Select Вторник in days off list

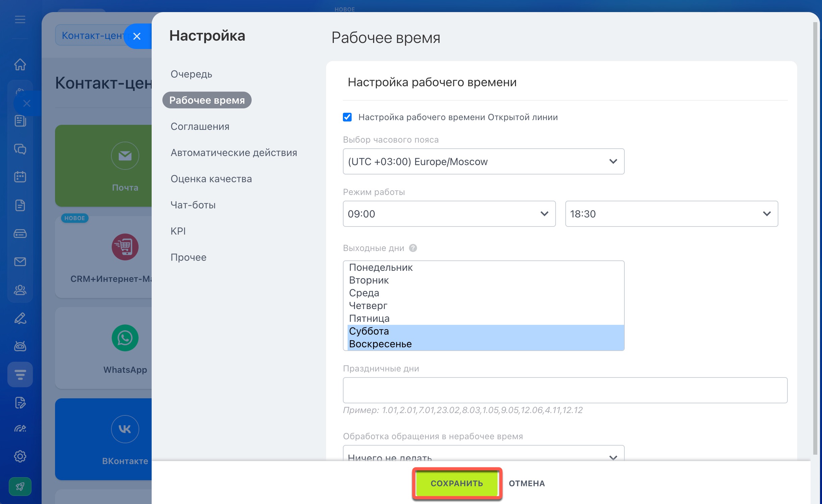[x=486, y=280]
